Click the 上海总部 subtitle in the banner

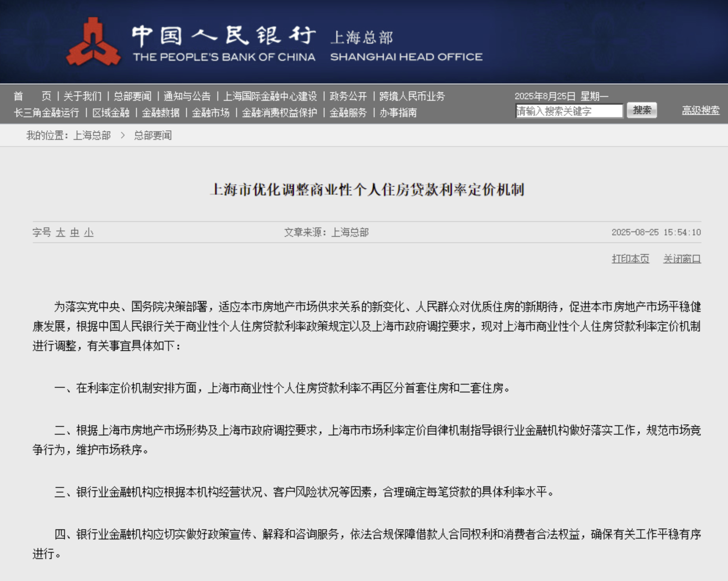pyautogui.click(x=362, y=38)
